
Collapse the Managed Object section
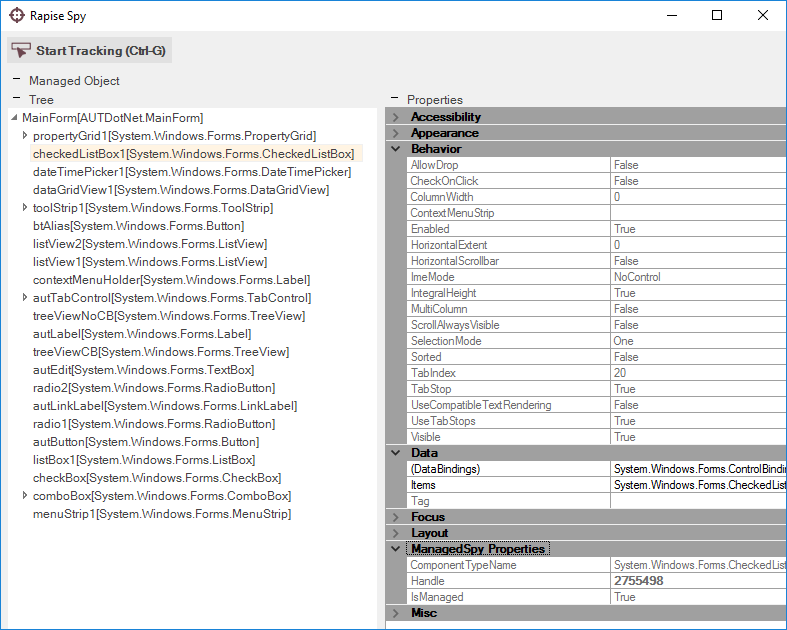[17, 79]
